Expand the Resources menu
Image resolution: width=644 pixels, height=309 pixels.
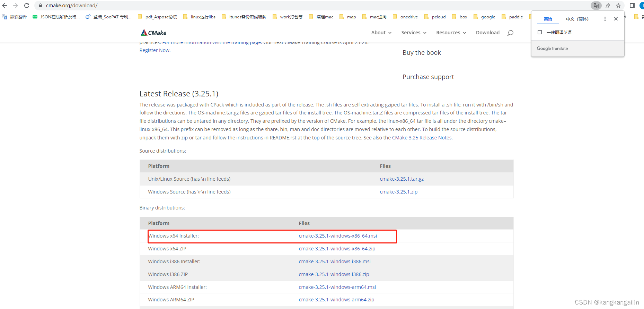(x=451, y=33)
